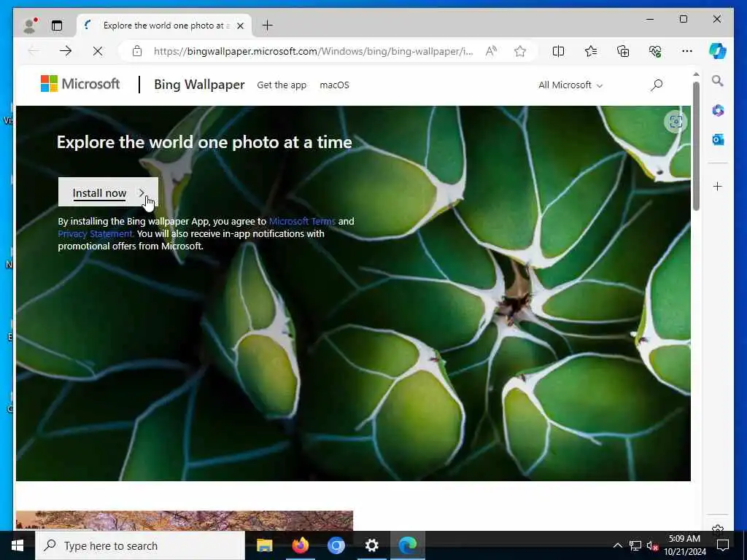Stop loading the page

(98, 51)
